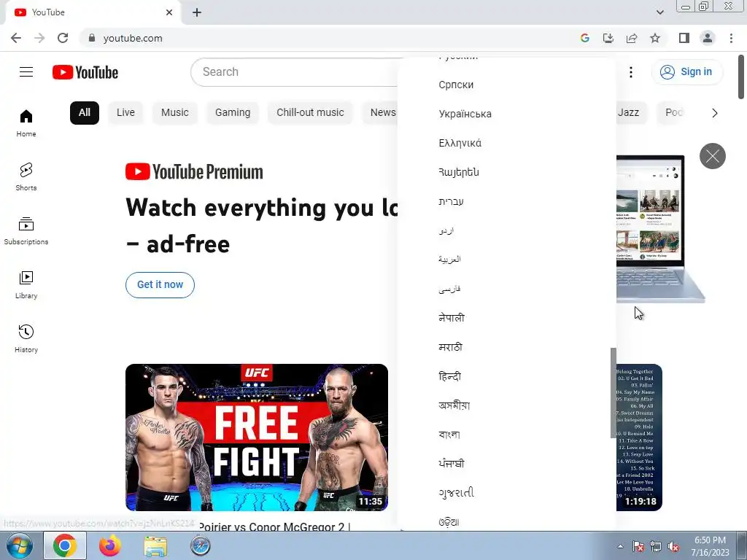Open the YouTube settings three-dot menu
This screenshot has height=560, width=747.
pos(631,72)
